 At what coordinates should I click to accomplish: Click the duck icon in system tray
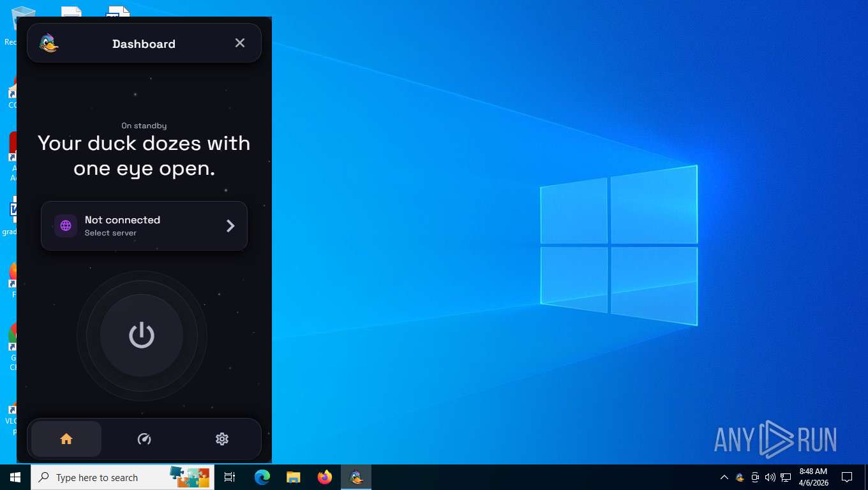(740, 477)
